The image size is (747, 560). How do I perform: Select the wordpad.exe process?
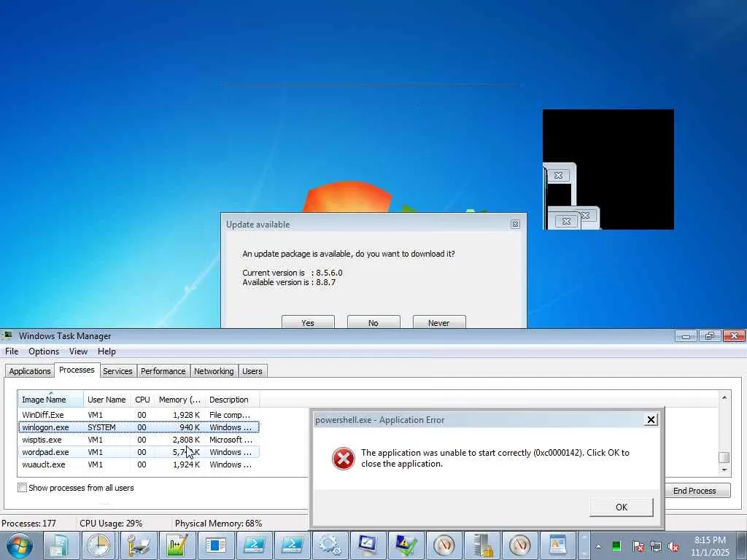pos(139,452)
